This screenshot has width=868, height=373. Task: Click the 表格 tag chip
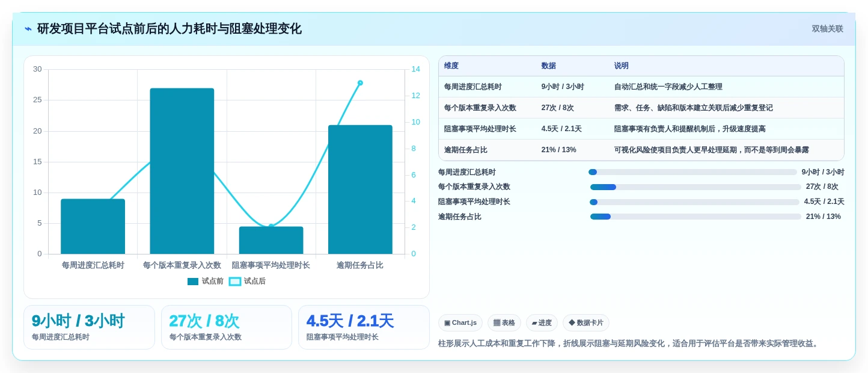coord(504,322)
